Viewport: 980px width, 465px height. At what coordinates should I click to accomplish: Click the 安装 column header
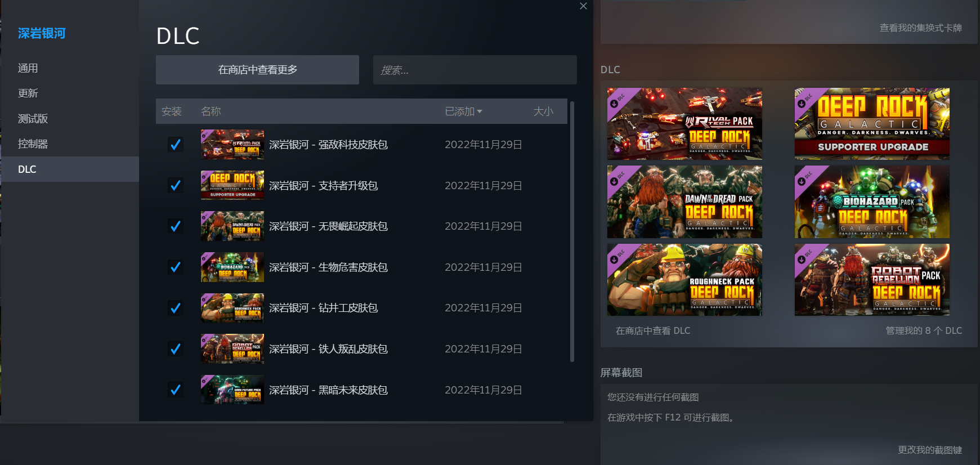click(172, 111)
